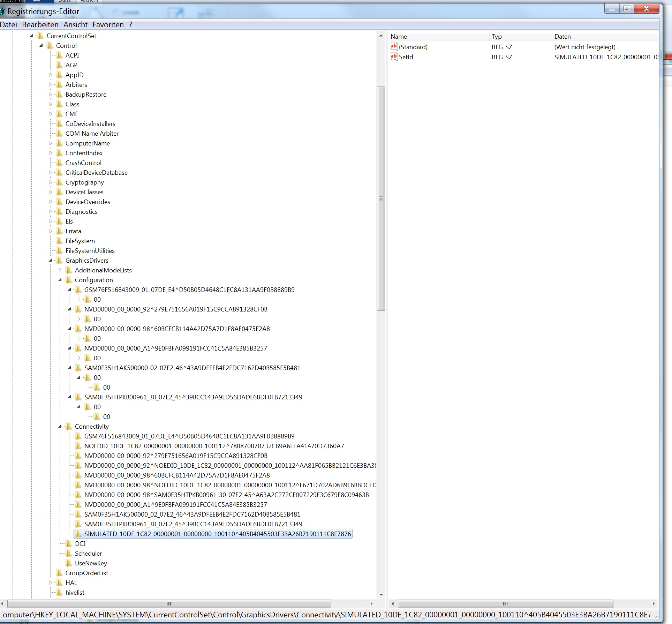Click the hivelist folder icon
The height and width of the screenshot is (624, 672).
59,593
